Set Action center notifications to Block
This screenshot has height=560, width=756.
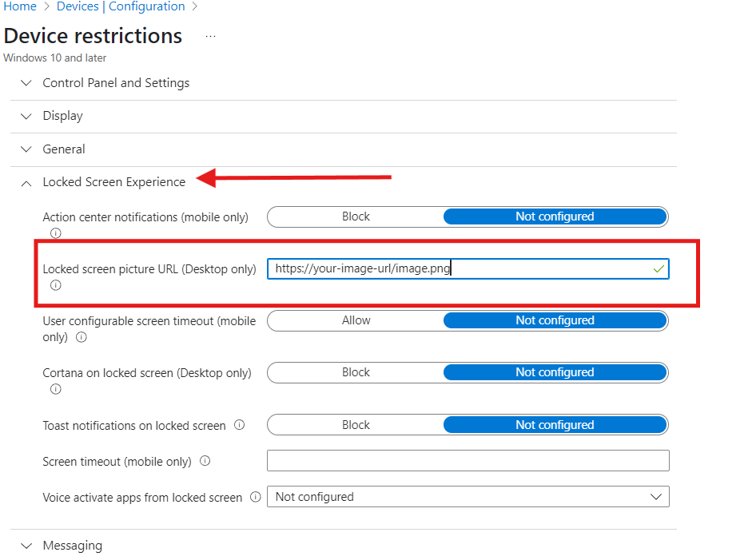pyautogui.click(x=356, y=216)
